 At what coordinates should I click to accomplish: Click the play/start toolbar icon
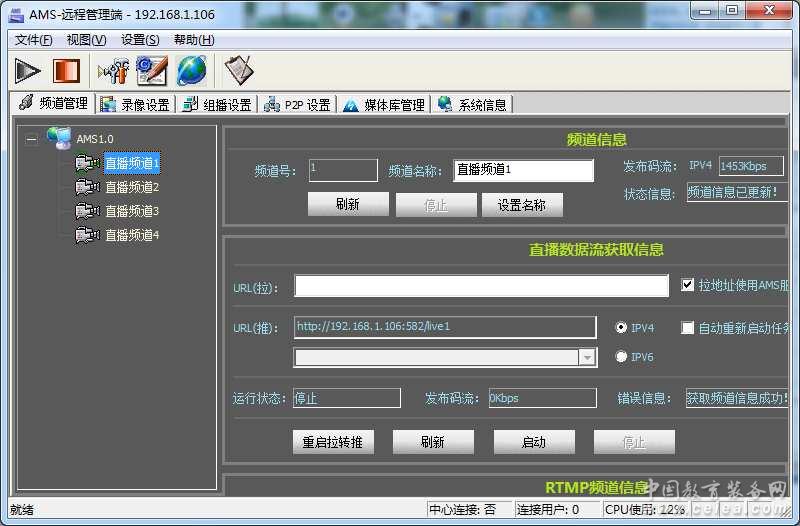[27, 71]
